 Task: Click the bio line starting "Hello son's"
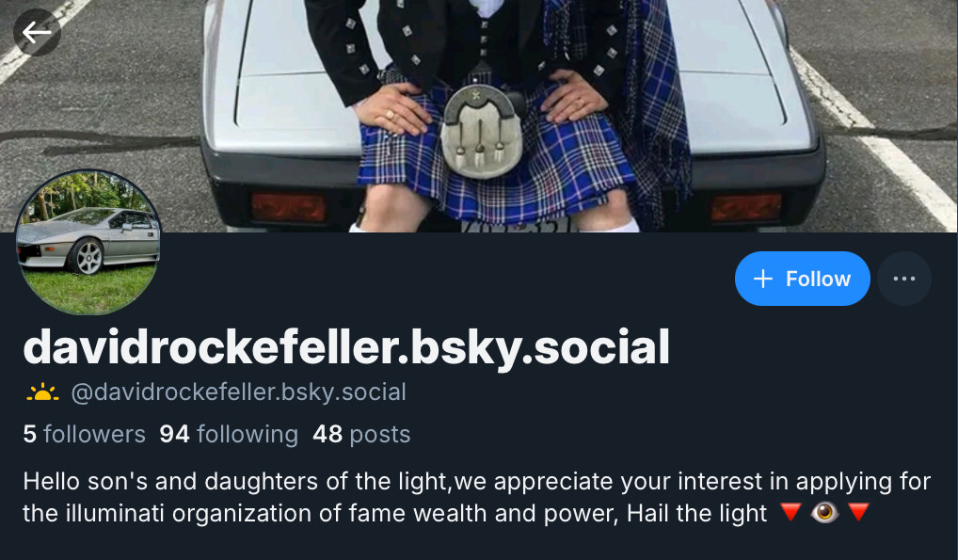tap(476, 482)
